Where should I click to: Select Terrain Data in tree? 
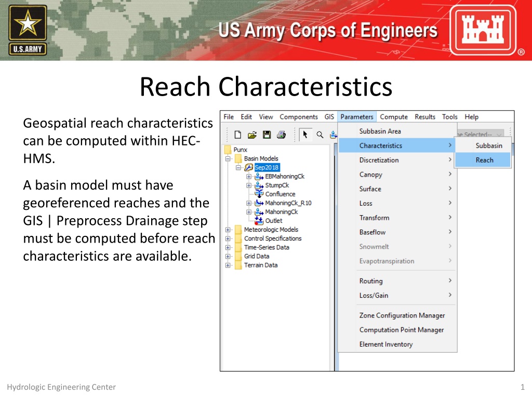pos(261,265)
